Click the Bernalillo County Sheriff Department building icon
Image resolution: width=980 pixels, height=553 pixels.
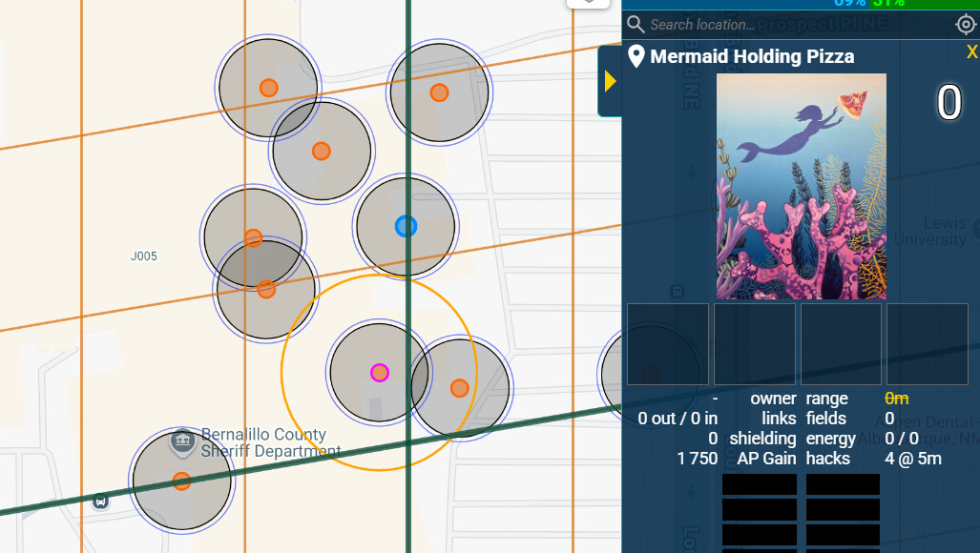[182, 442]
